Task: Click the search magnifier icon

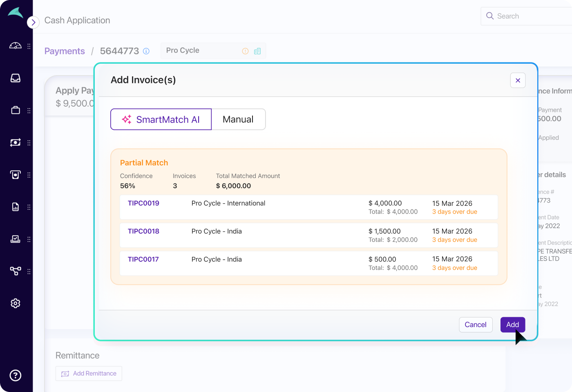Action: tap(490, 16)
